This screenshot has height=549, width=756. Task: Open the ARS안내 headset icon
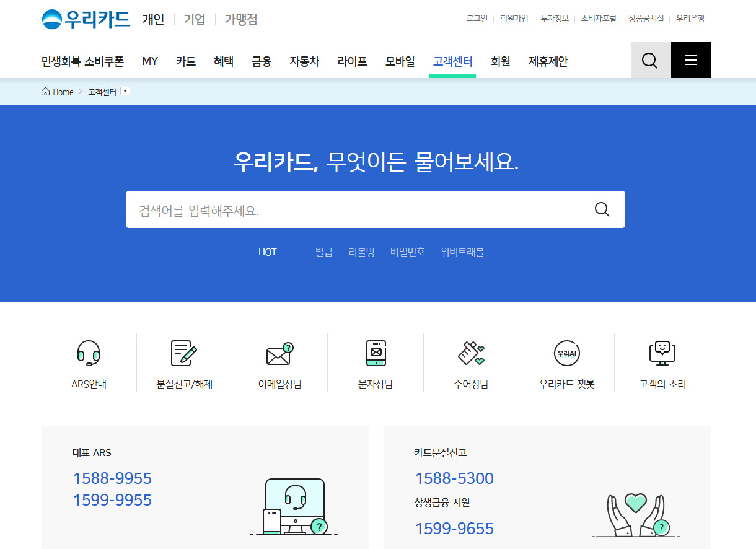[x=89, y=353]
